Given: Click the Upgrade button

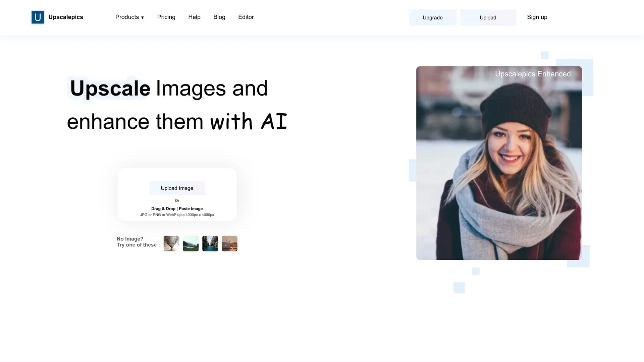Looking at the screenshot, I should point(433,17).
